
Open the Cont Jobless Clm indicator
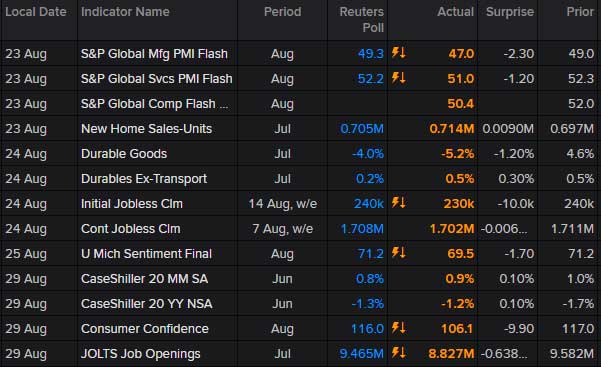click(x=130, y=229)
